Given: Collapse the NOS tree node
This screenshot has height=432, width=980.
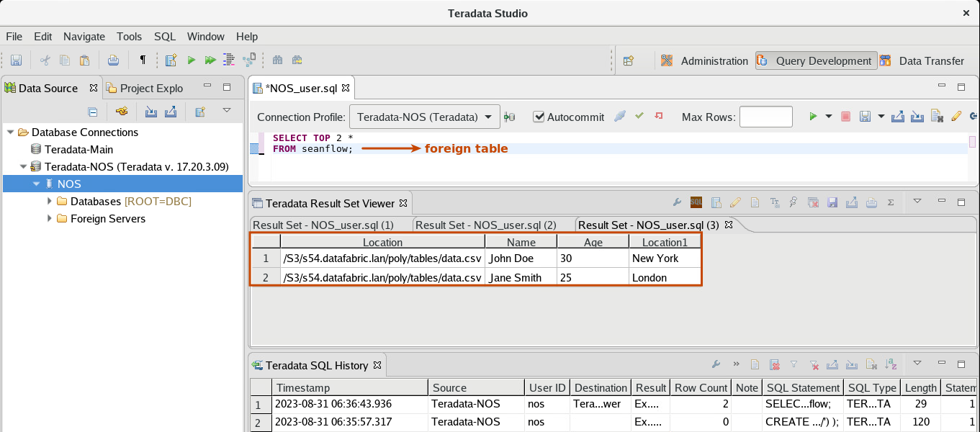Looking at the screenshot, I should coord(36,184).
